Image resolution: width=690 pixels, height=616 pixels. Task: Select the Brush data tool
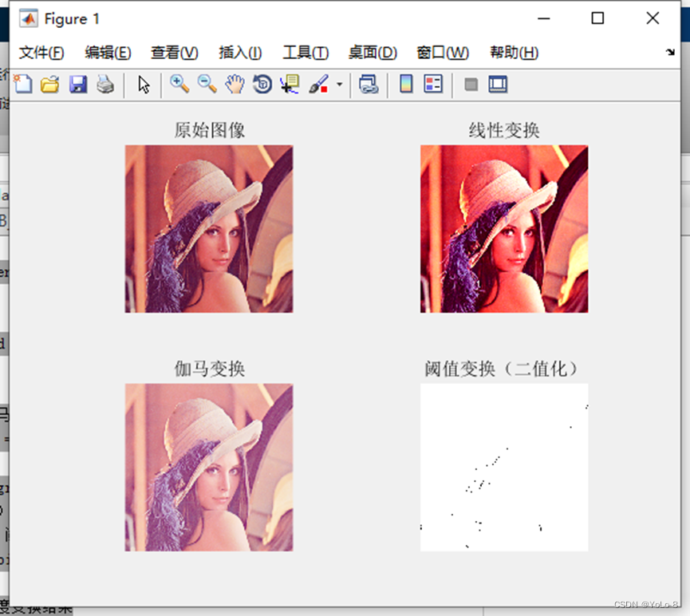(x=318, y=84)
